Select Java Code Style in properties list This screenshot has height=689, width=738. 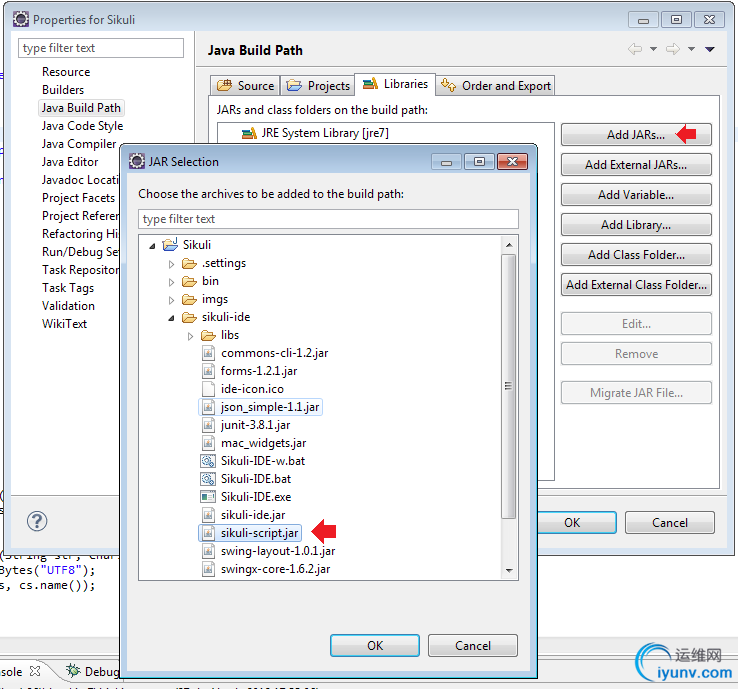click(82, 126)
